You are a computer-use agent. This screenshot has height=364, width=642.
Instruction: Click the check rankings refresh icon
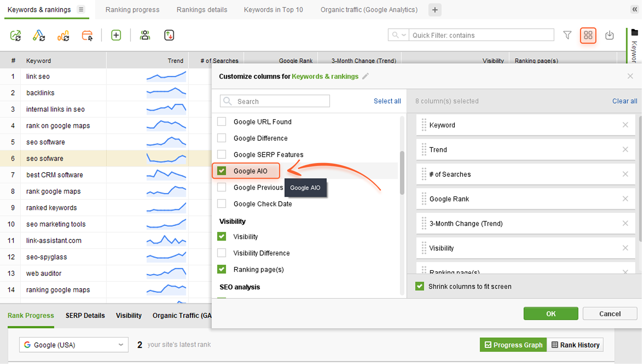pyautogui.click(x=15, y=35)
